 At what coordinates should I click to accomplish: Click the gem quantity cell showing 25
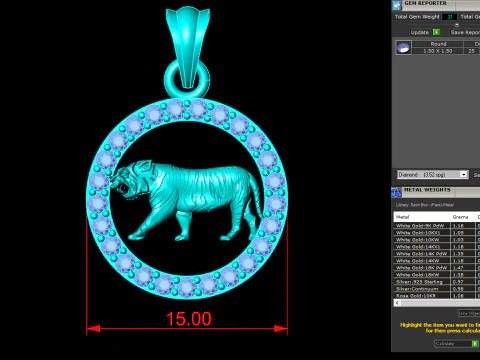pos(471,51)
